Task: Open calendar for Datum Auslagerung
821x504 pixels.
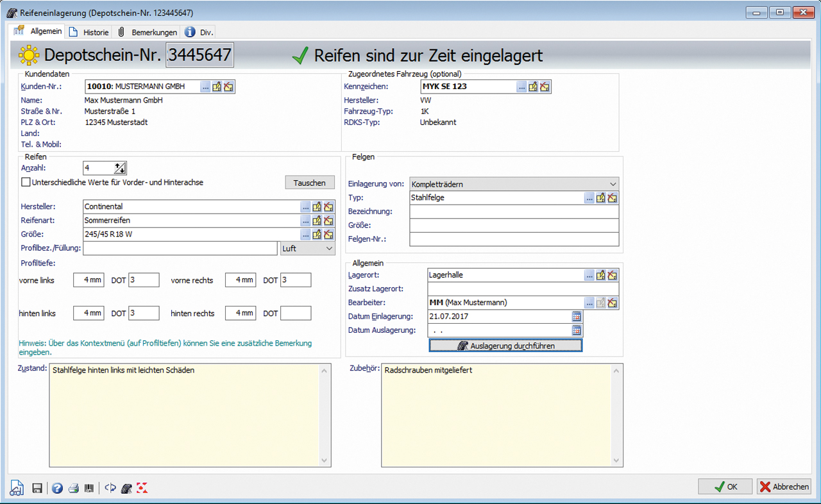Action: 577,331
